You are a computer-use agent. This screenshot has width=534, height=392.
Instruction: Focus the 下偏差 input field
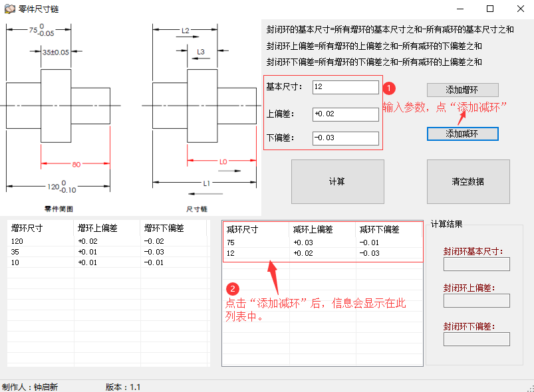(x=346, y=138)
